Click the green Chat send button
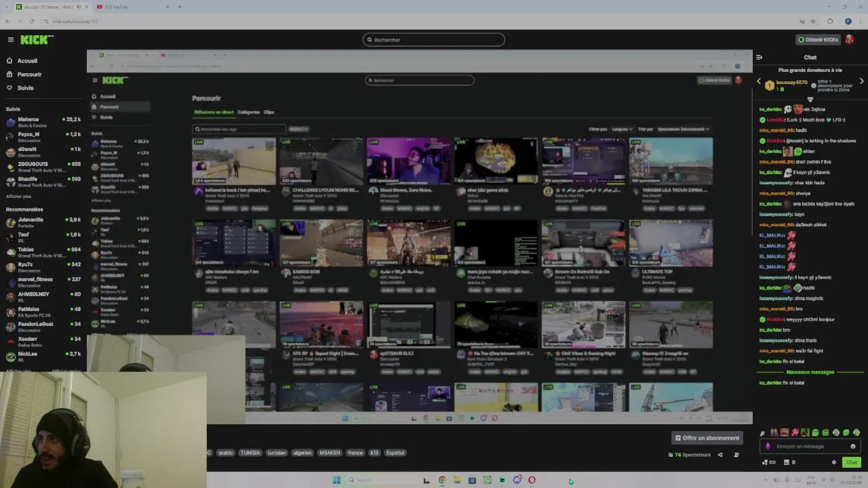This screenshot has width=868, height=488. [852, 462]
